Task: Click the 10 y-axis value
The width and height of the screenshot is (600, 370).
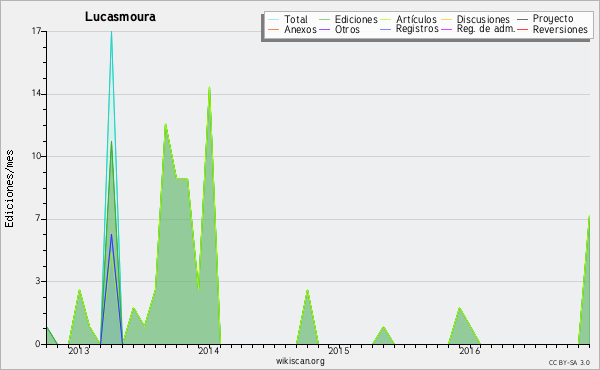Action: (36, 156)
